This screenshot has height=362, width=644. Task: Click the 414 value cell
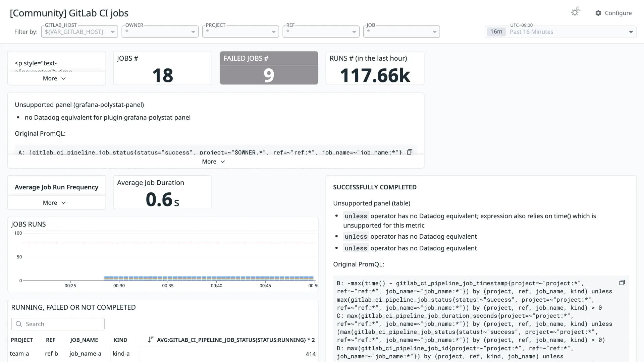(311, 354)
